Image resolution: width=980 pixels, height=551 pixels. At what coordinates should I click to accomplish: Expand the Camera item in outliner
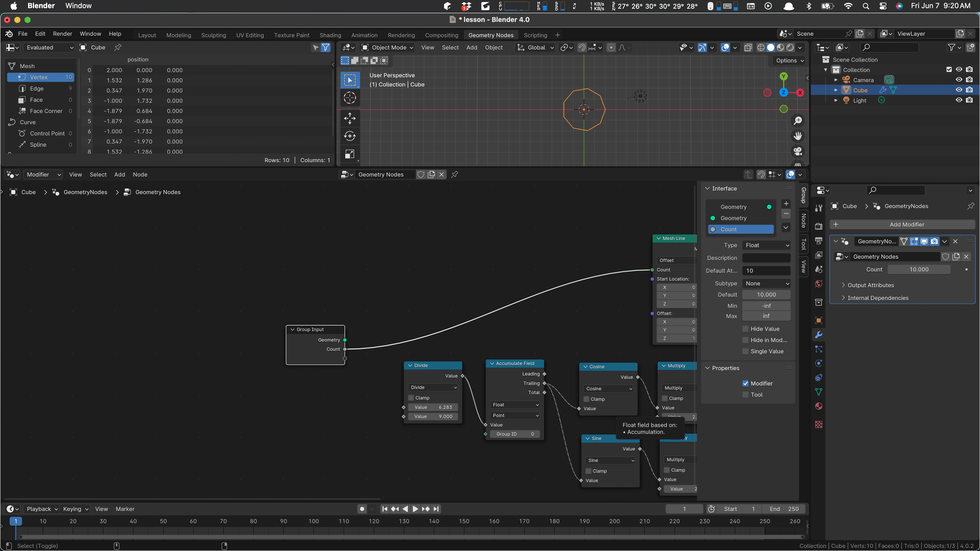point(836,80)
